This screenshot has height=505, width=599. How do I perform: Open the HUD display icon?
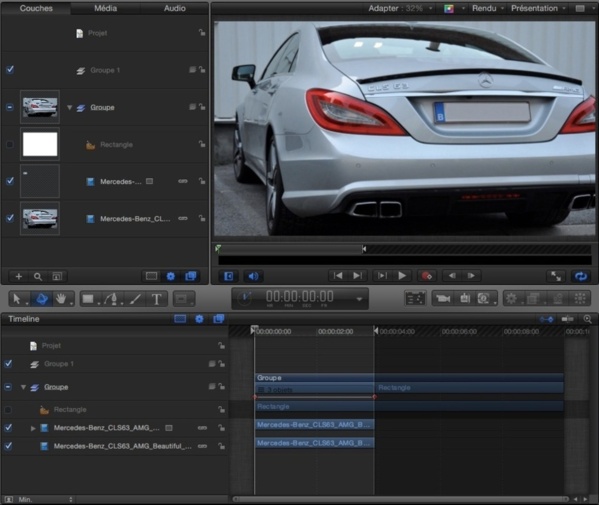[x=415, y=298]
